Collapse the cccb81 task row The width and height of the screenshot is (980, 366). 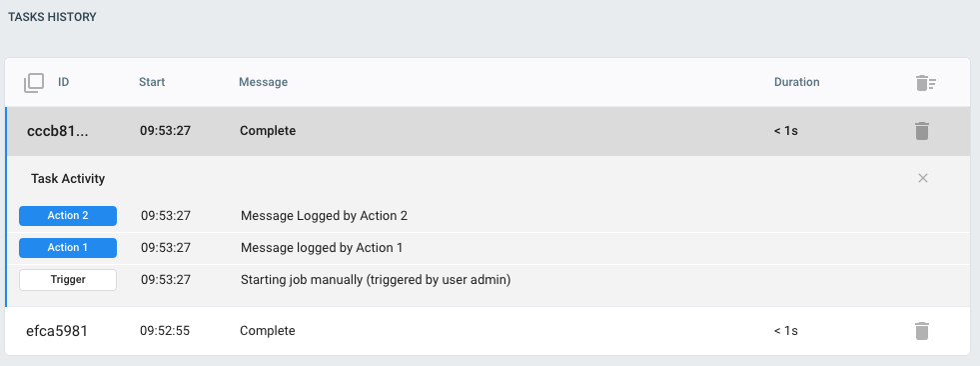pos(489,131)
